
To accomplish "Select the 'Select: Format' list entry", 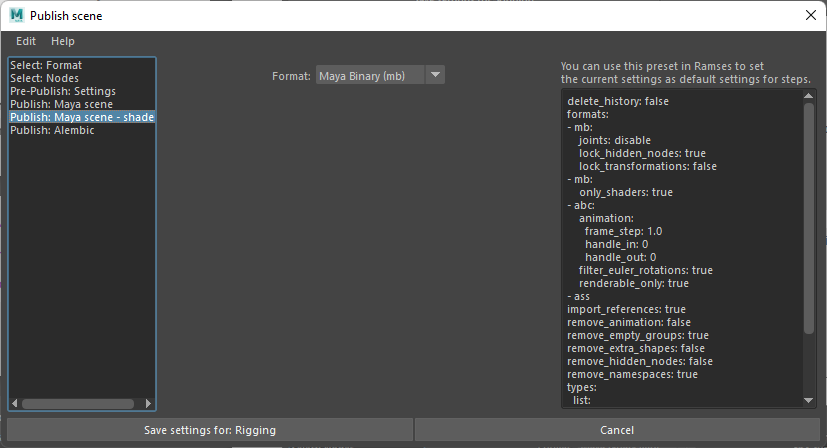I will (x=82, y=65).
